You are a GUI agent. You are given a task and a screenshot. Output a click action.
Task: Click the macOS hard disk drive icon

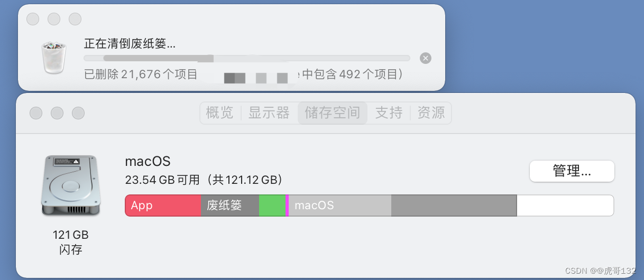pos(70,185)
